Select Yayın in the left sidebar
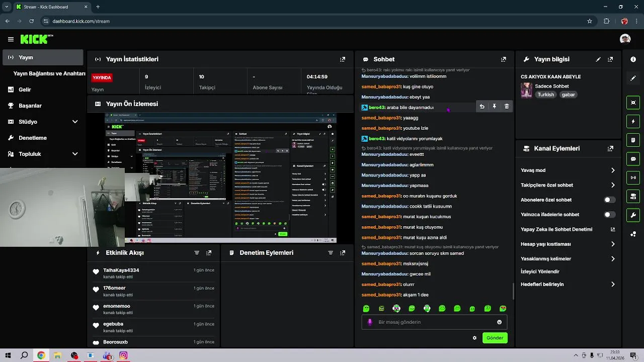The width and height of the screenshot is (644, 362). [43, 57]
